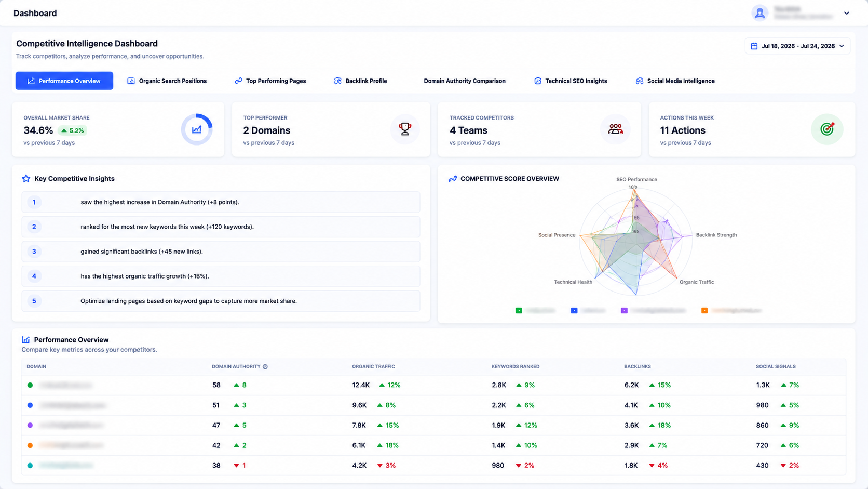Switch to Organic Search Positions tab
This screenshot has height=489, width=868.
(x=167, y=81)
